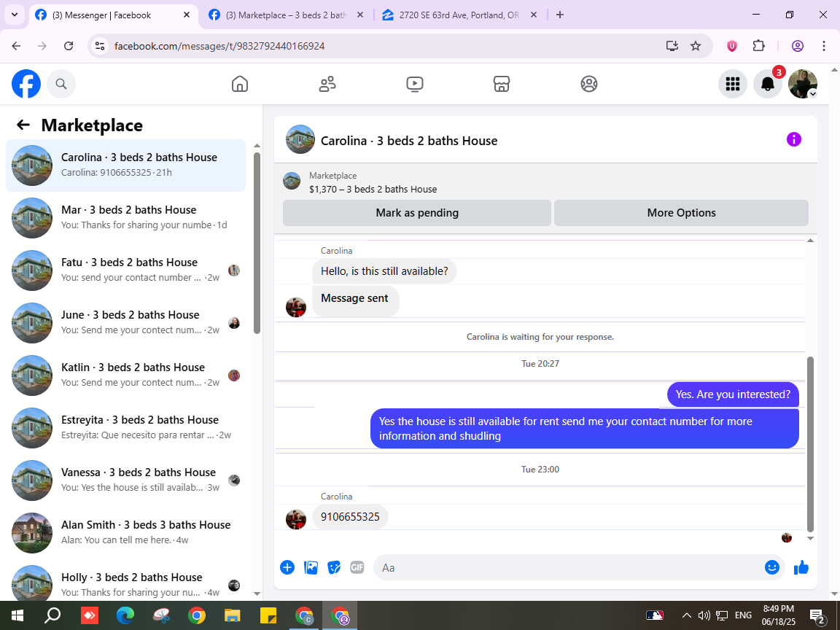Click the address bar URL

pos(219,46)
